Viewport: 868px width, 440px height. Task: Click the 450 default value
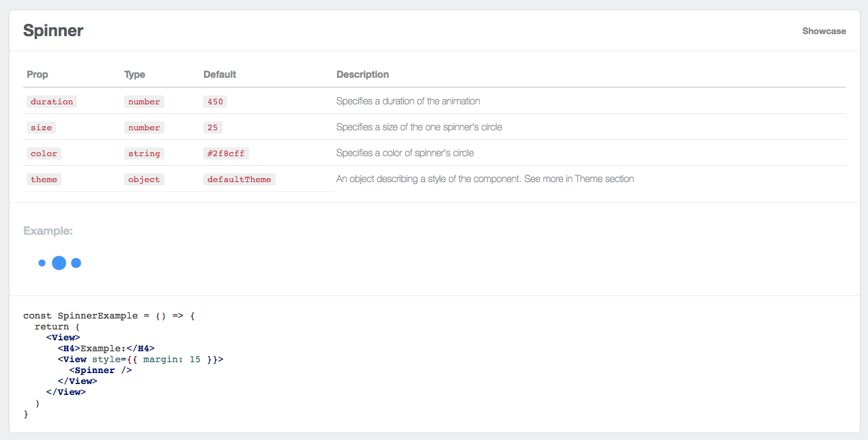216,102
